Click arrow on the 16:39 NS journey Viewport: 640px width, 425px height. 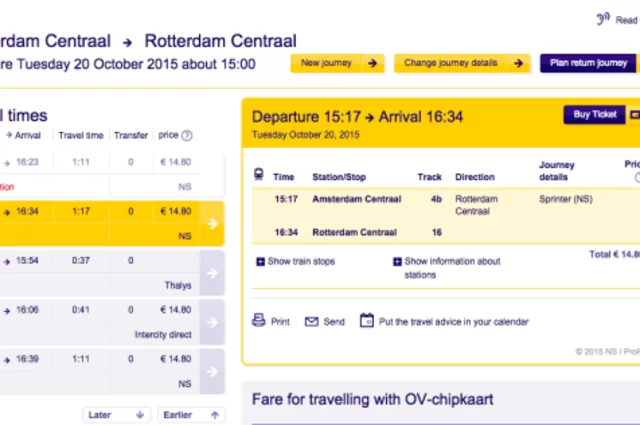[212, 369]
